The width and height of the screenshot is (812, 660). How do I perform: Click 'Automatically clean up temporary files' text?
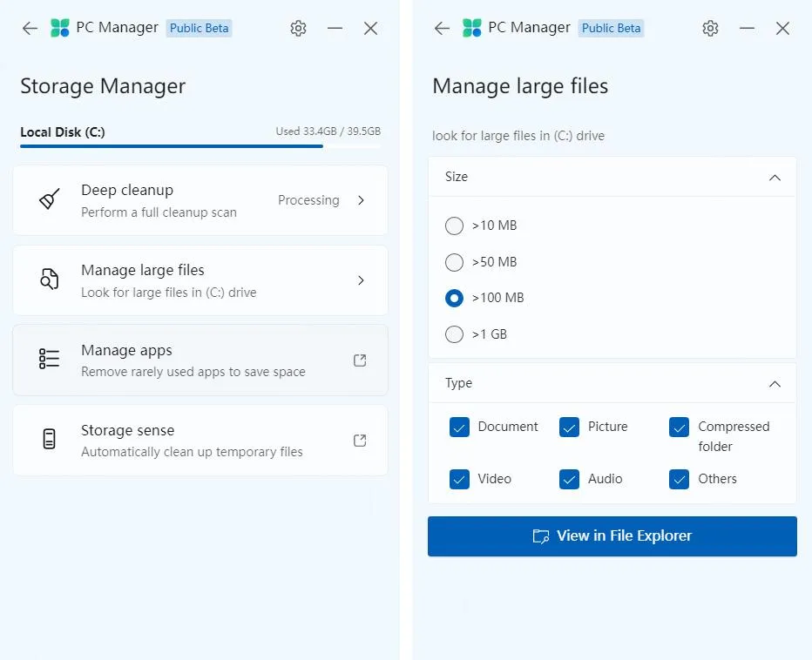click(192, 452)
